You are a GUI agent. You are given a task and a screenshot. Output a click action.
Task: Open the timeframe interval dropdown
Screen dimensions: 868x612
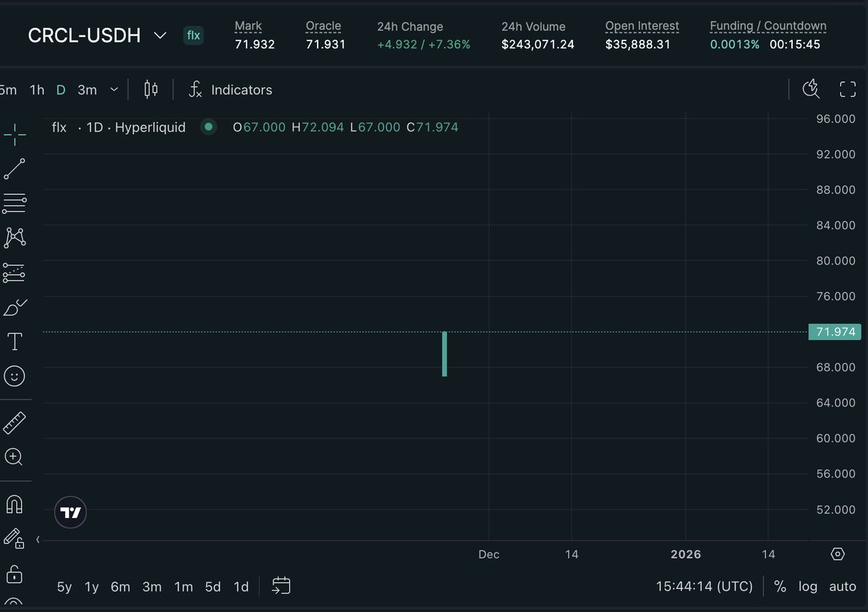(114, 90)
